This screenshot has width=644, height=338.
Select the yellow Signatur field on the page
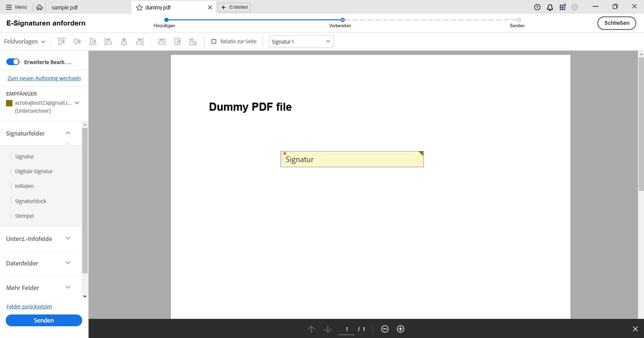point(352,159)
